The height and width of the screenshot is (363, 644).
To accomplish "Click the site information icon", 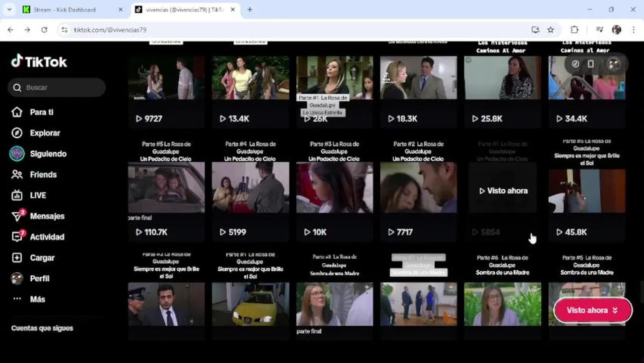I will 65,30.
